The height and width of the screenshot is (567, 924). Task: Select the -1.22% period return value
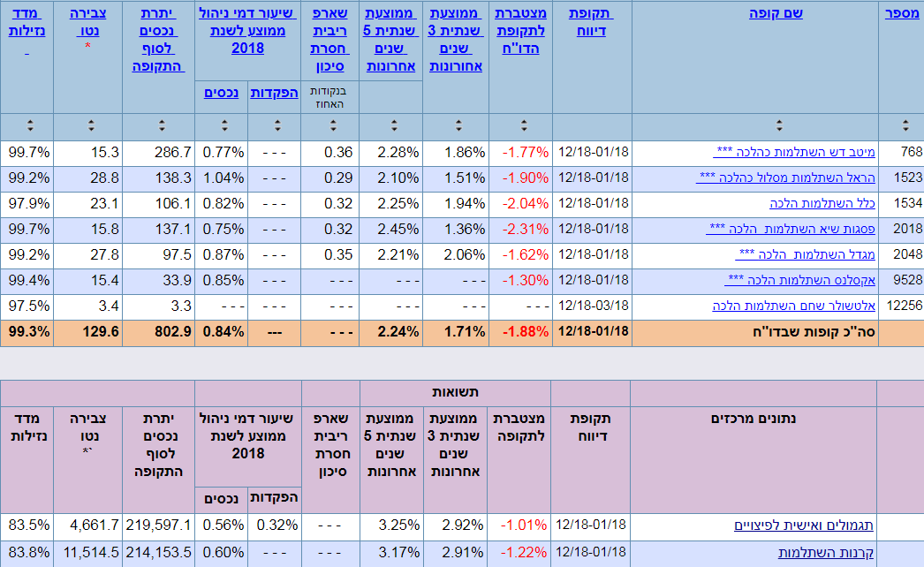pos(523,552)
